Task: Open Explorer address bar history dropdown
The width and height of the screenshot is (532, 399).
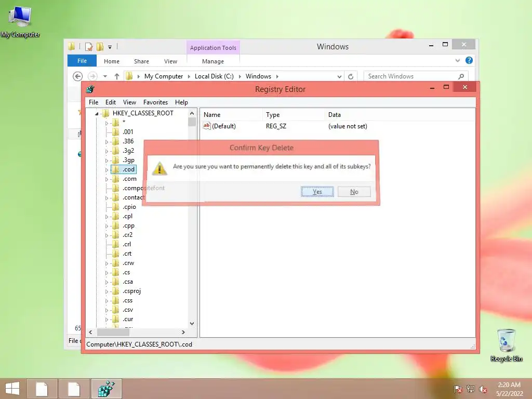Action: [x=339, y=77]
